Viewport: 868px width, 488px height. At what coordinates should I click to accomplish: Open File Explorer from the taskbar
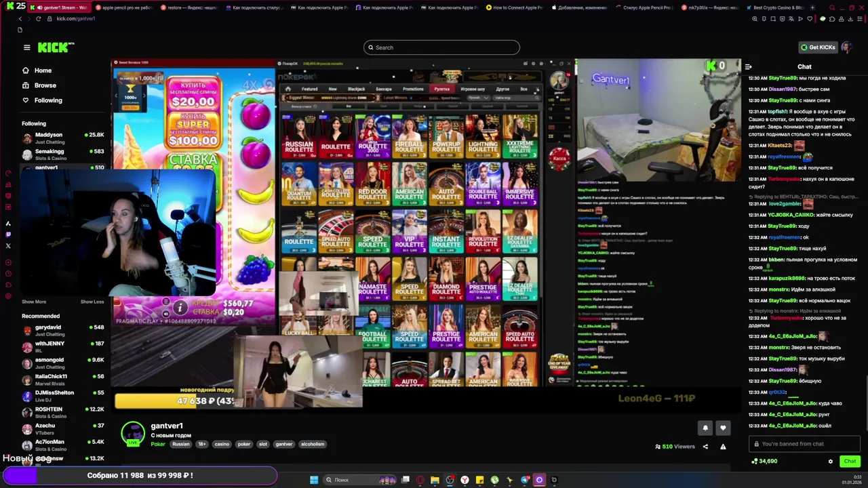(x=435, y=480)
